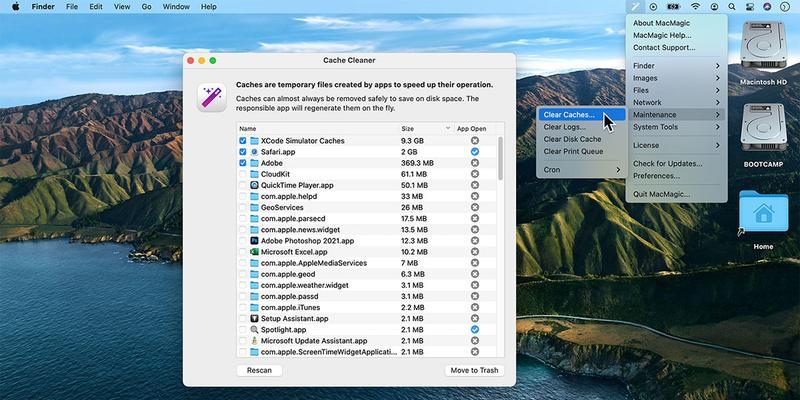This screenshot has width=800, height=400.
Task: Open the BOOTCAMP drive icon
Action: pyautogui.click(x=763, y=128)
